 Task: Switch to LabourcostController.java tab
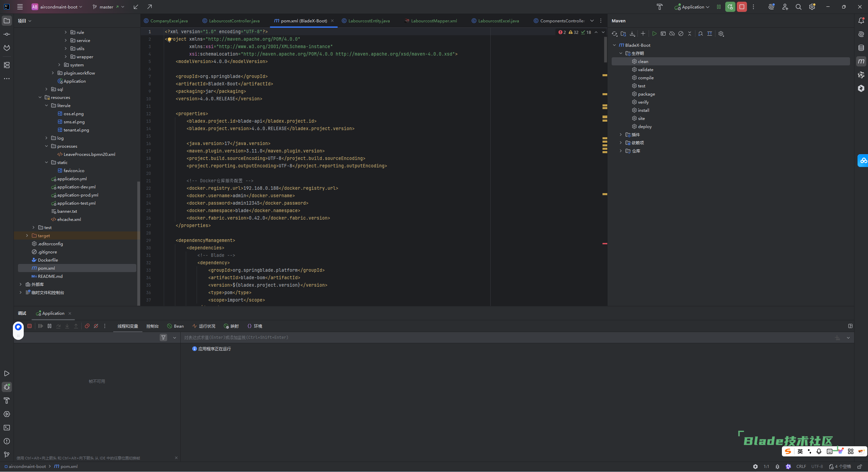pyautogui.click(x=231, y=21)
